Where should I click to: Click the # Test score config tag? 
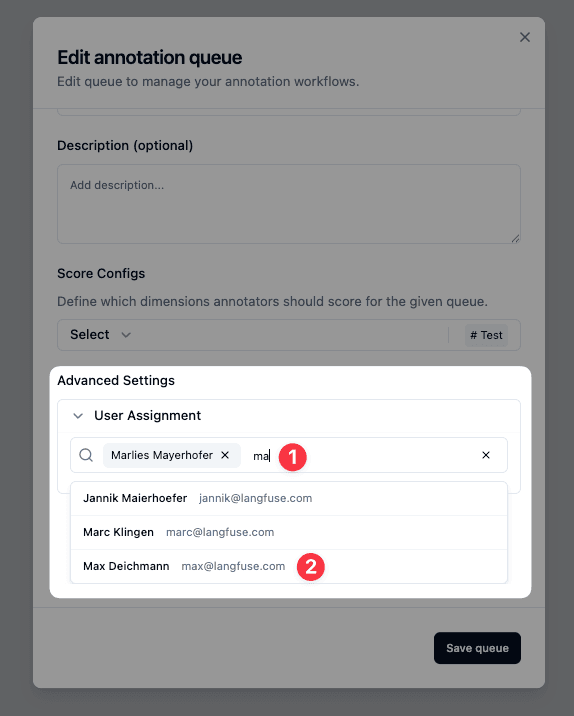[x=486, y=335]
